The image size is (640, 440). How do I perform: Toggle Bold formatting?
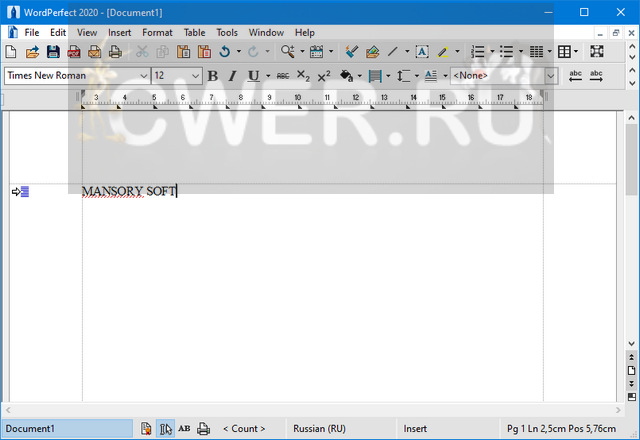pyautogui.click(x=212, y=76)
